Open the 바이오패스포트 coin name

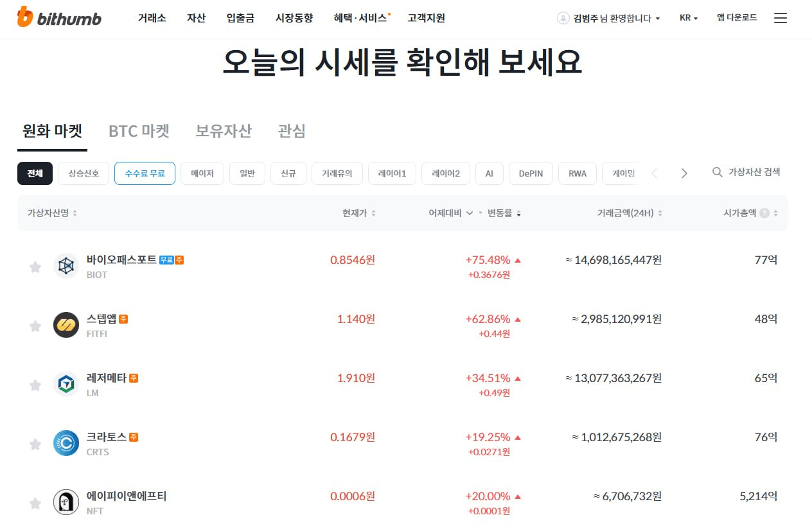pos(121,260)
